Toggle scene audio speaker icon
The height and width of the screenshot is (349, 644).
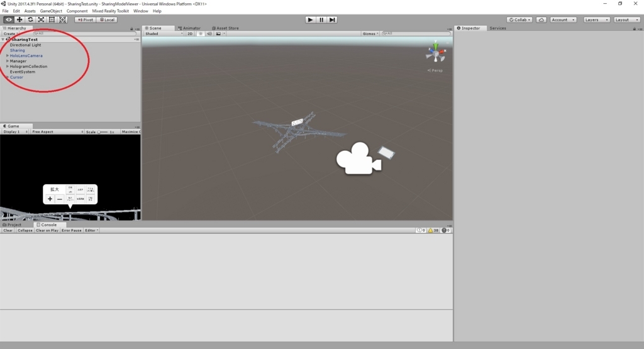(209, 34)
